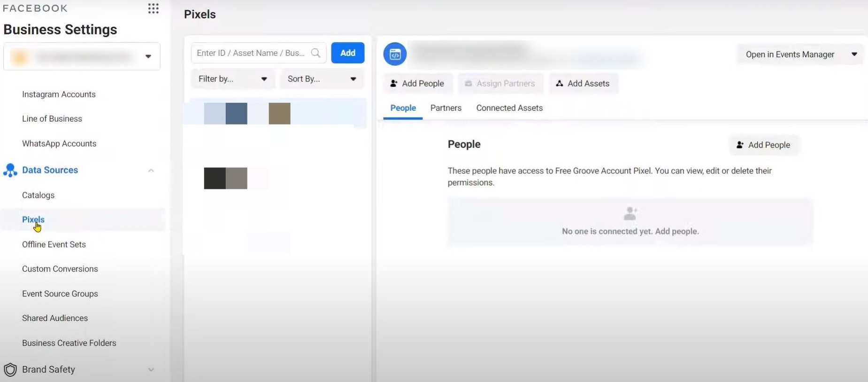
Task: Open the Events Manager dropdown arrow
Action: (x=854, y=55)
